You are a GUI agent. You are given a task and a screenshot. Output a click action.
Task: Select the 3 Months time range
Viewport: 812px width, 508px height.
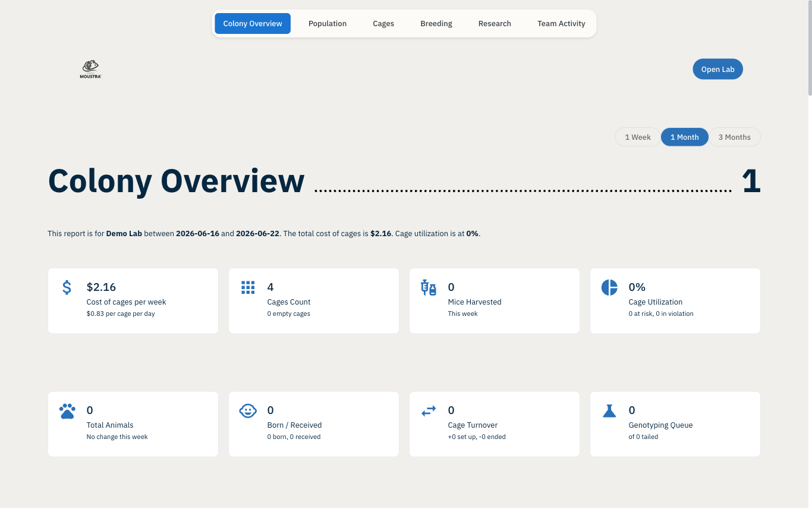pyautogui.click(x=735, y=137)
